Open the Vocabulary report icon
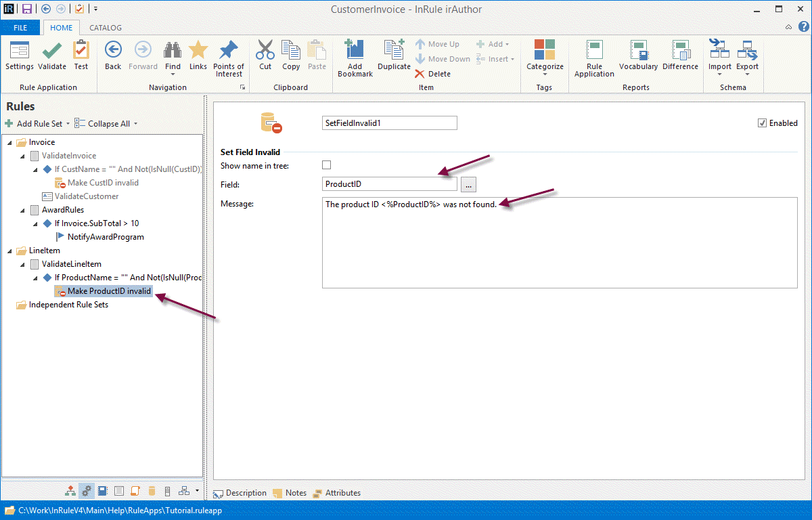The height and width of the screenshot is (520, 812). 638,51
